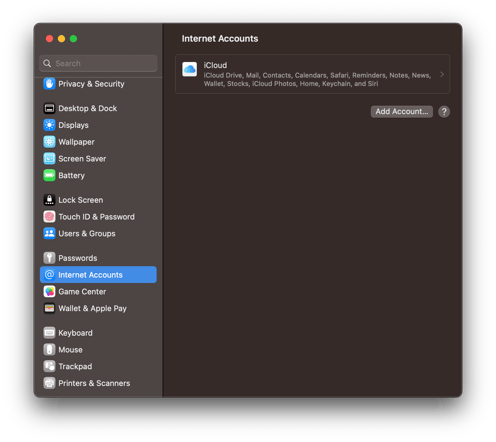Click the Printers & Scanners printer icon
The height and width of the screenshot is (442, 496).
[49, 383]
